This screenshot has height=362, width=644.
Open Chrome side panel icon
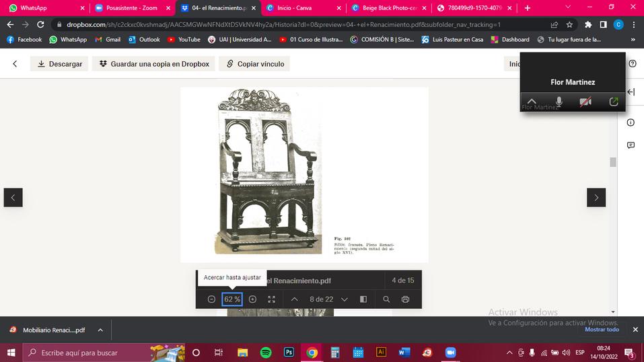pyautogui.click(x=604, y=25)
